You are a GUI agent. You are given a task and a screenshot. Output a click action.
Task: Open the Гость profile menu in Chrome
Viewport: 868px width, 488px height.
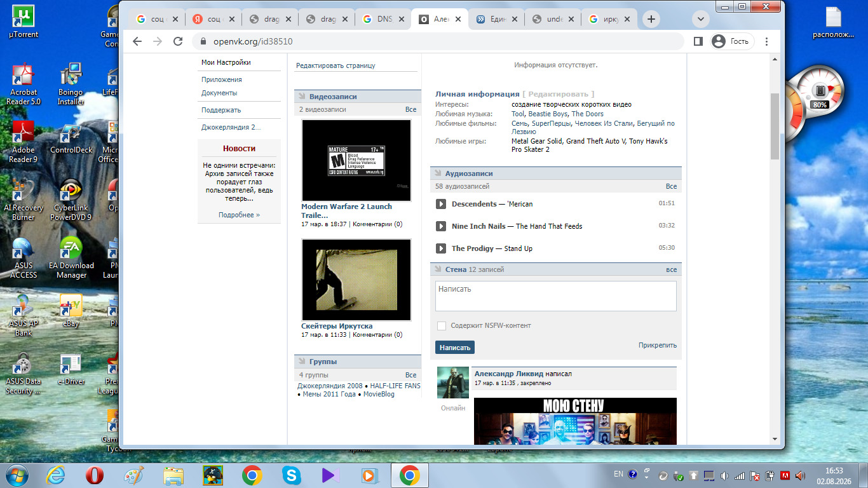pyautogui.click(x=731, y=41)
